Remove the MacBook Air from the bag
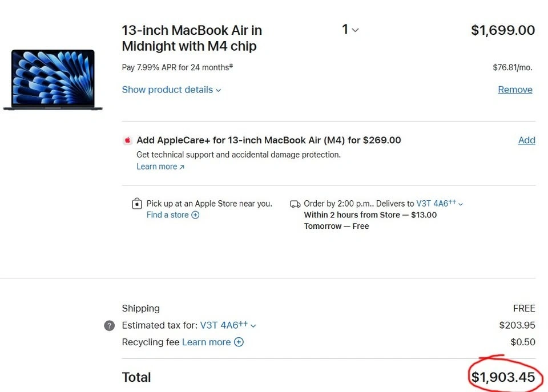548x392 pixels. coord(515,90)
